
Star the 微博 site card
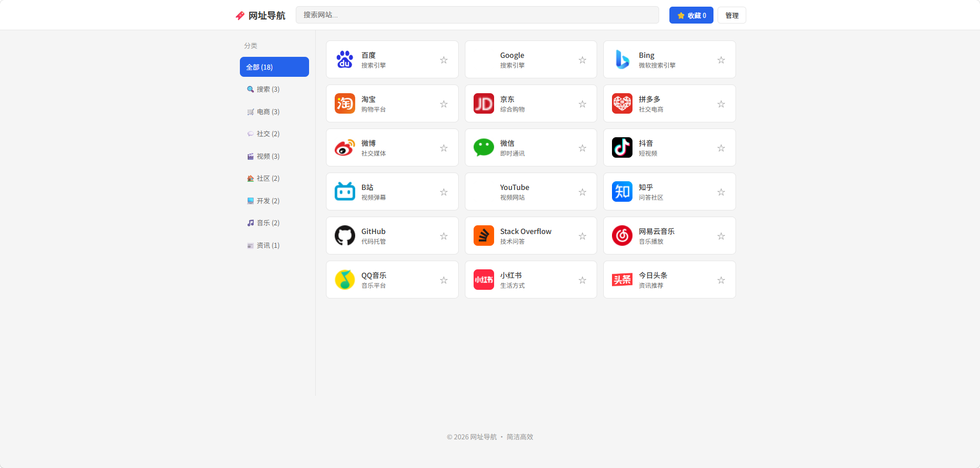tap(444, 148)
